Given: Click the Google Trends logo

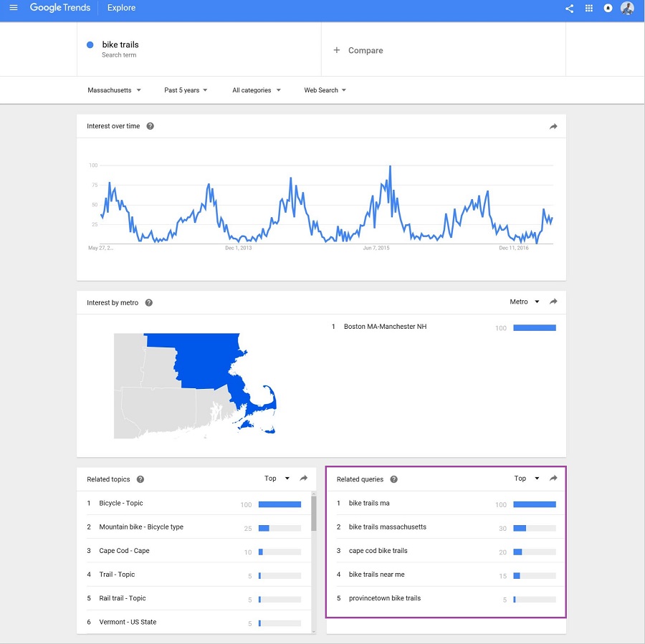Looking at the screenshot, I should click(x=60, y=8).
